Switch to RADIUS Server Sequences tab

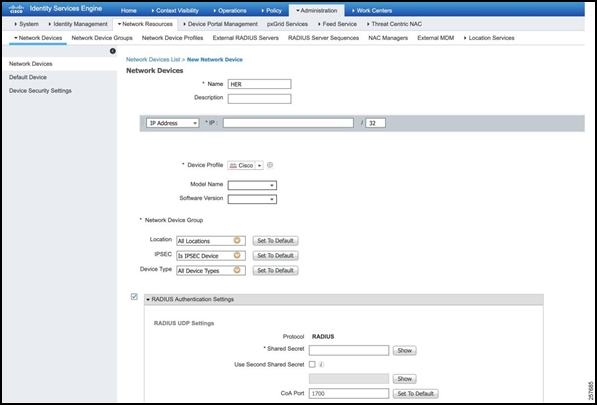point(323,38)
